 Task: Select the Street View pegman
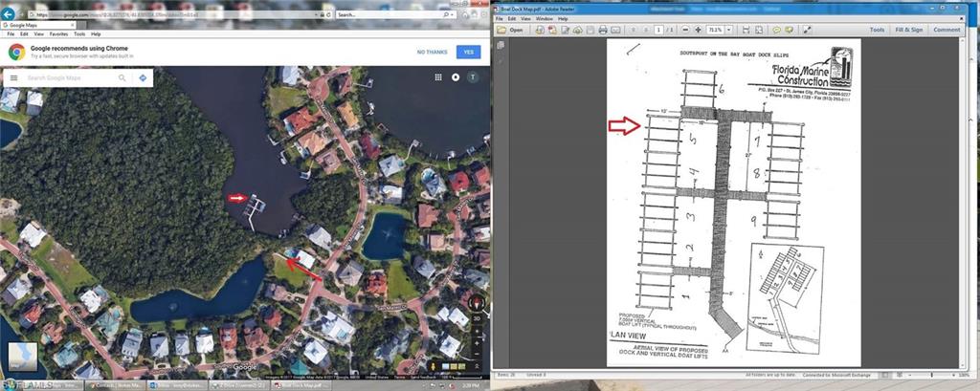tap(433, 366)
